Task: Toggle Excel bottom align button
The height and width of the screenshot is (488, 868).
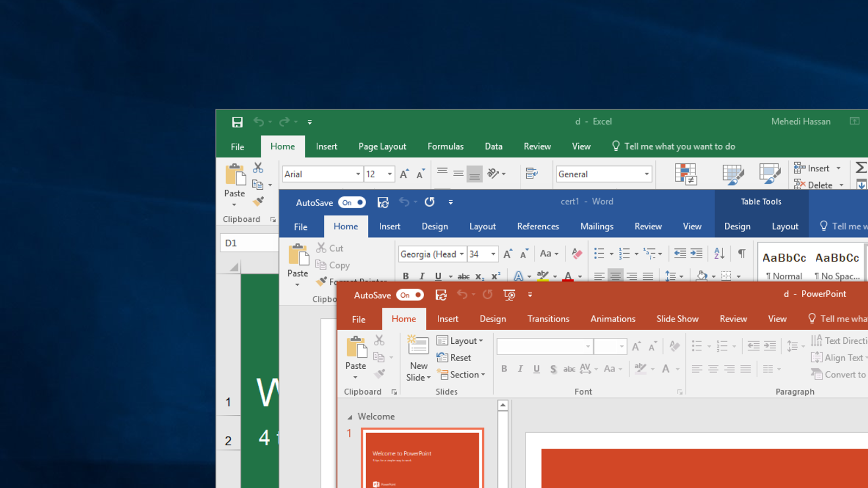Action: [x=475, y=174]
